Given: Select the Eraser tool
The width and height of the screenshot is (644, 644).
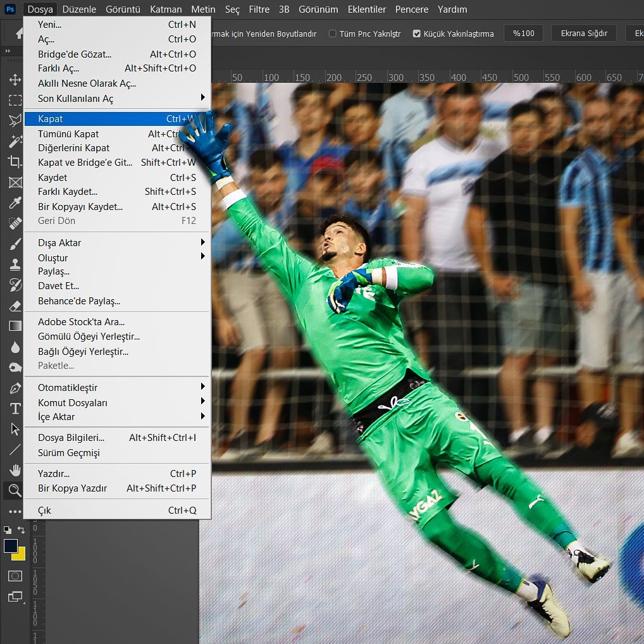Looking at the screenshot, I should coord(15,306).
